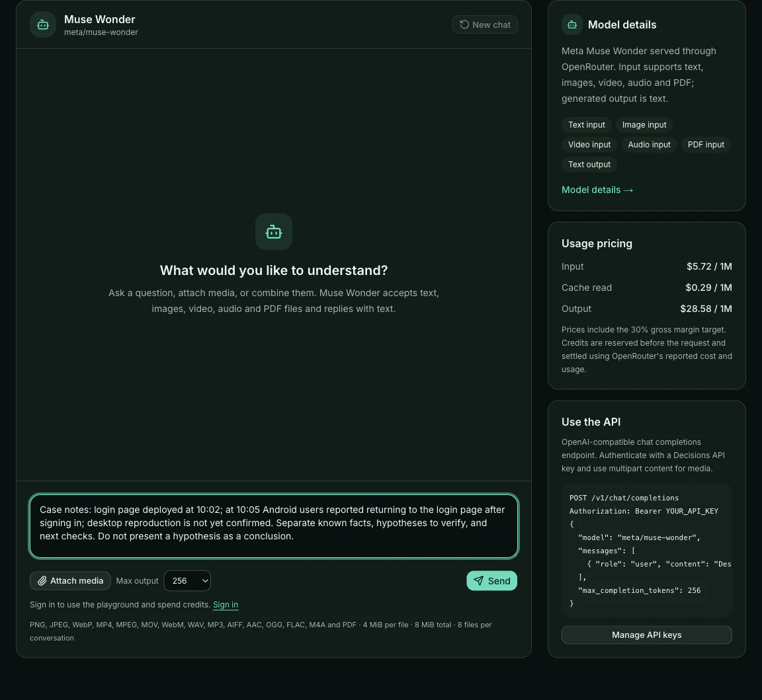Click the meta/muse-wonder model ID under the title
762x700 pixels.
[101, 32]
